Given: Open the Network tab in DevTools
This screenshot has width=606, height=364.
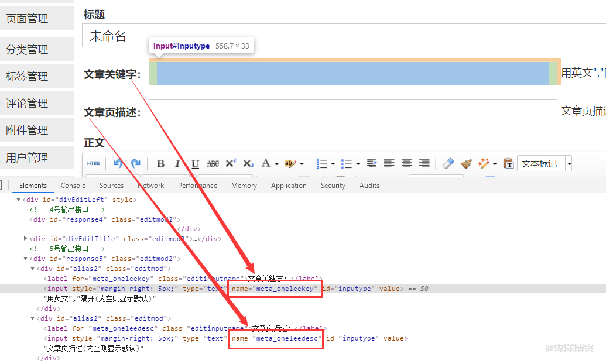Looking at the screenshot, I should point(150,186).
